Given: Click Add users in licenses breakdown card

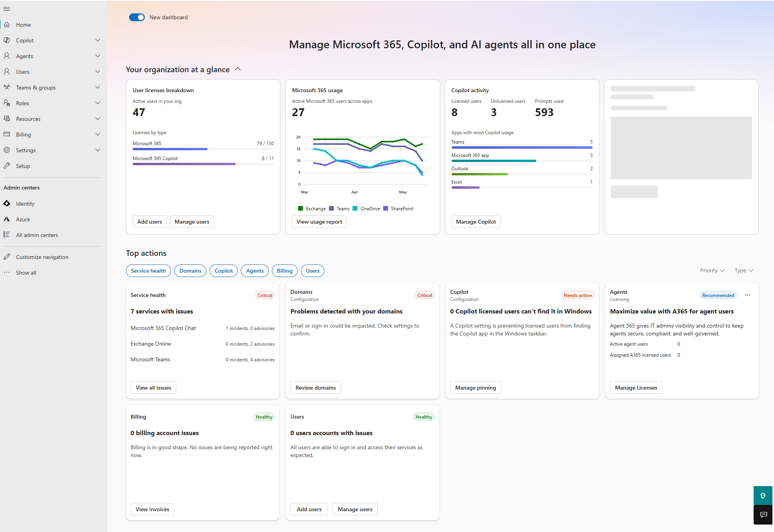Looking at the screenshot, I should click(149, 222).
